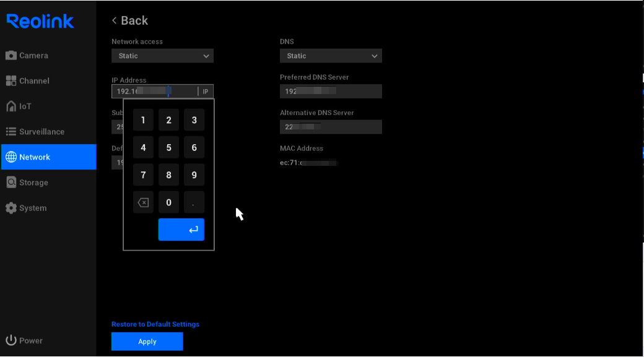Viewport: 644px width, 357px height.
Task: Confirm the keypad entry with the enter key
Action: pyautogui.click(x=181, y=230)
